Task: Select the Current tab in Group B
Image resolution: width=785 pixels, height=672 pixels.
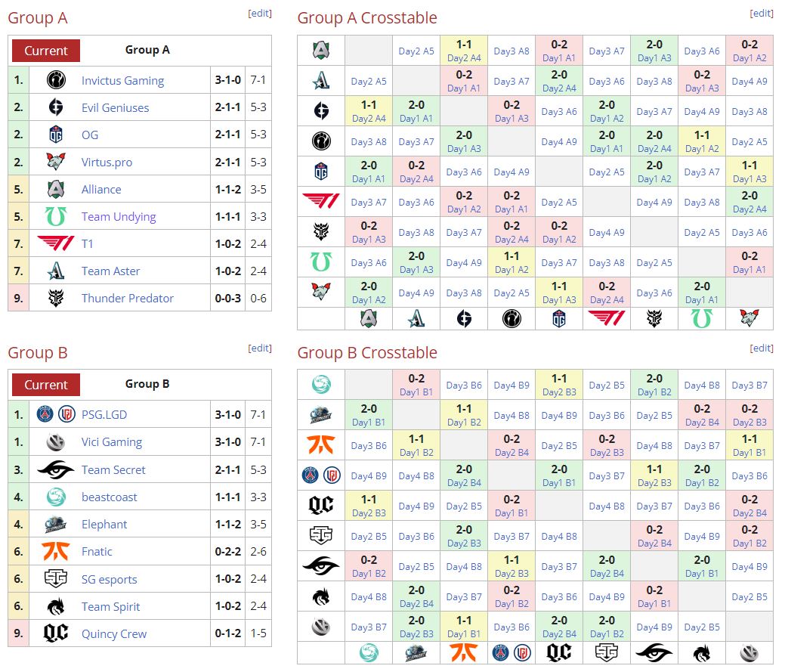Action: (x=46, y=385)
